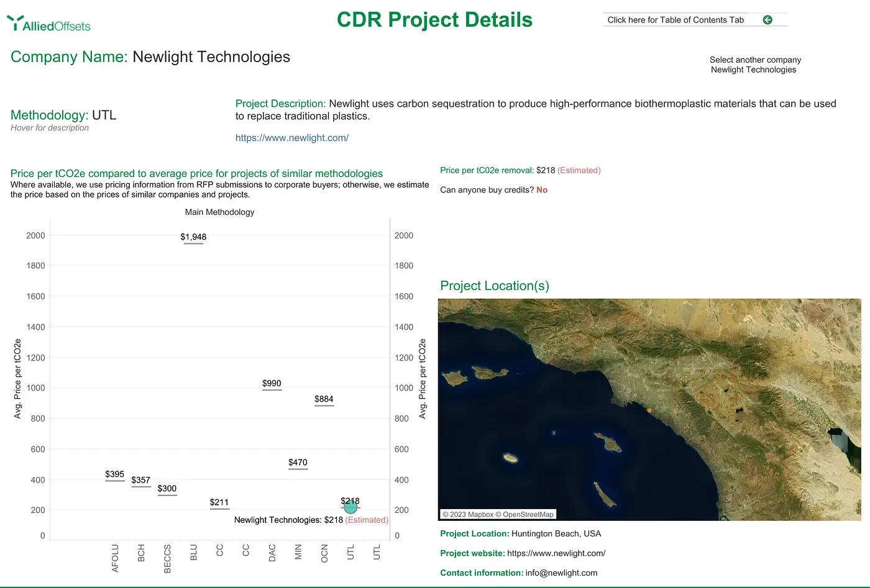Click the Methodology: UTL label
This screenshot has height=588, width=870.
(63, 115)
